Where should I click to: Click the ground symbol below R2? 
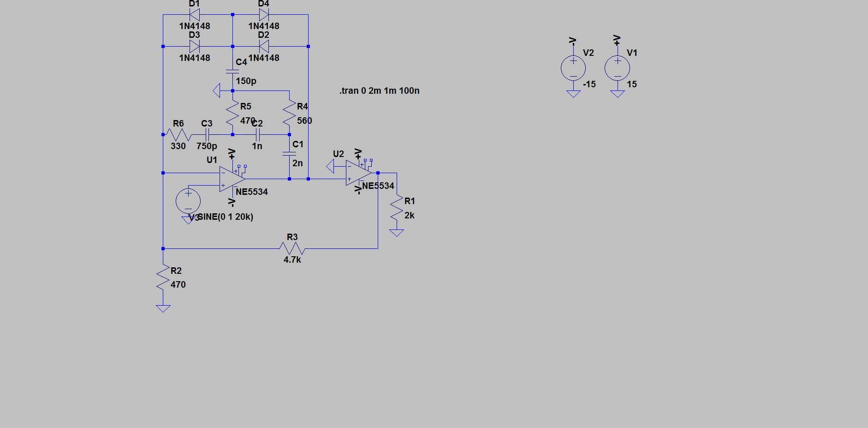(163, 308)
